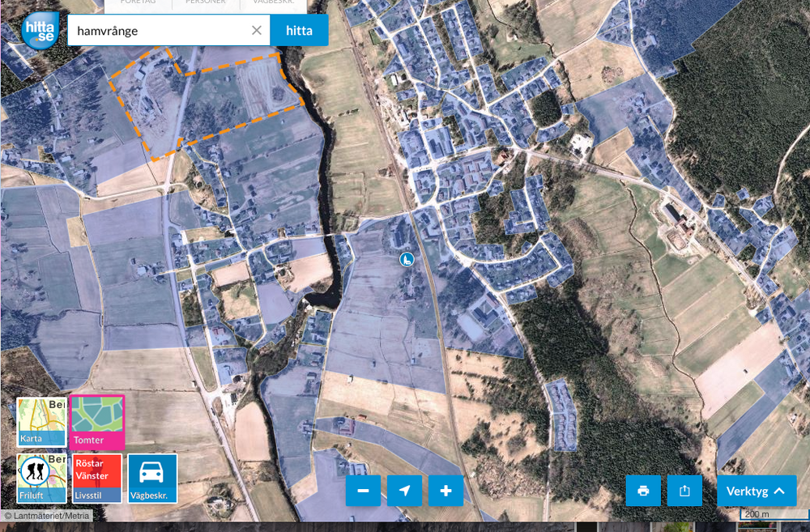Enable the Friluft outdoor layer
810x532 pixels.
[41, 478]
